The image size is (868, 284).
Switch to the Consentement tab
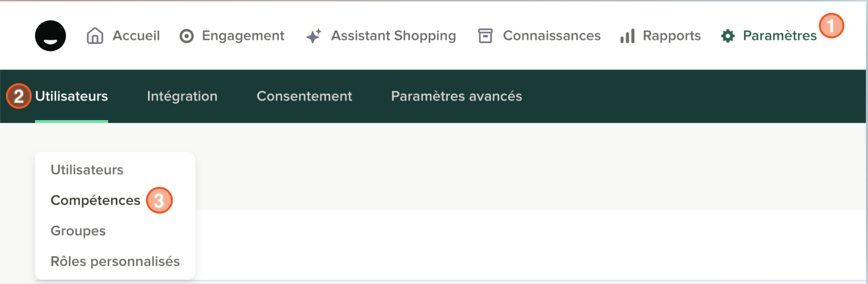pyautogui.click(x=304, y=96)
